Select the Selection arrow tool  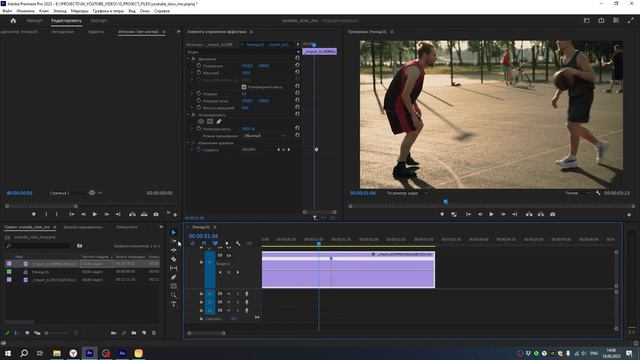coord(173,232)
